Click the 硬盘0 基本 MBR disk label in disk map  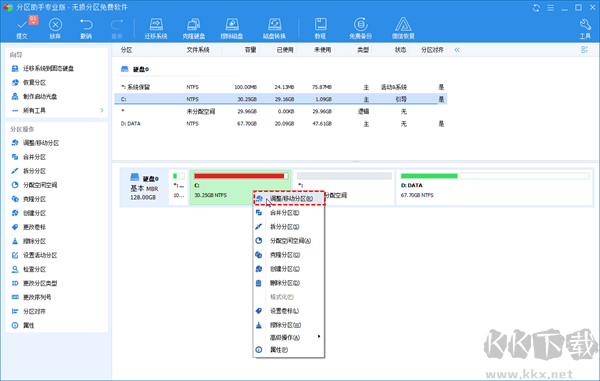tap(144, 187)
